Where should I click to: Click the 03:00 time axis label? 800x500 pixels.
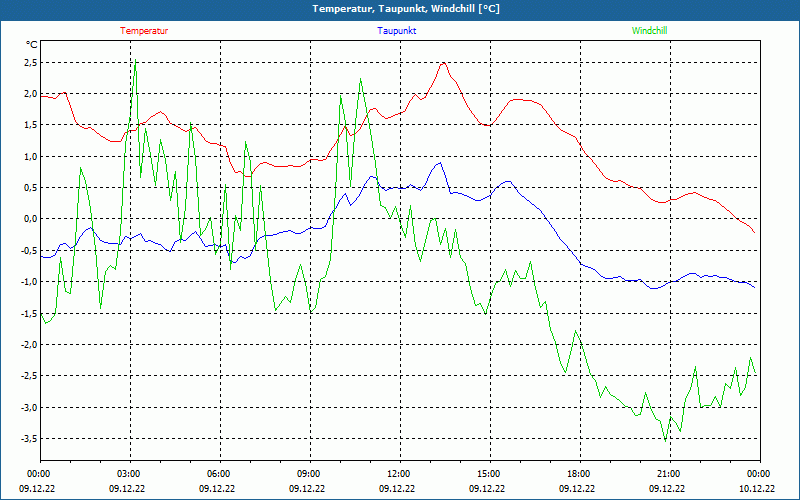pos(131,474)
